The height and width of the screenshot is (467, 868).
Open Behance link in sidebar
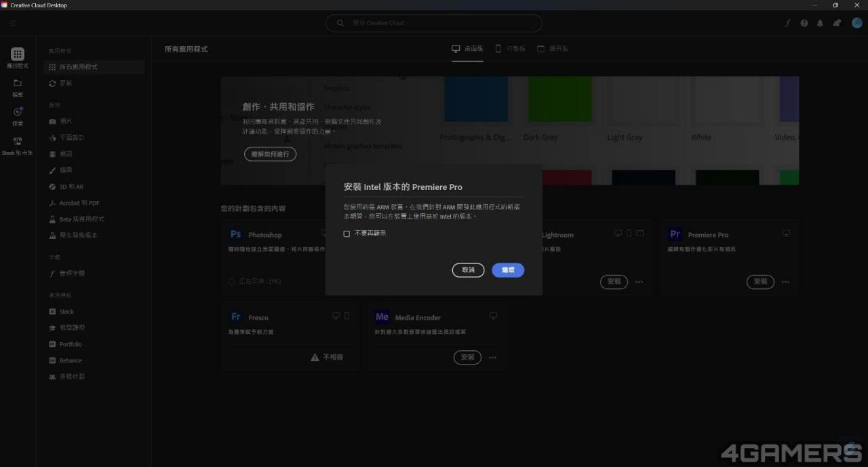pos(94,360)
